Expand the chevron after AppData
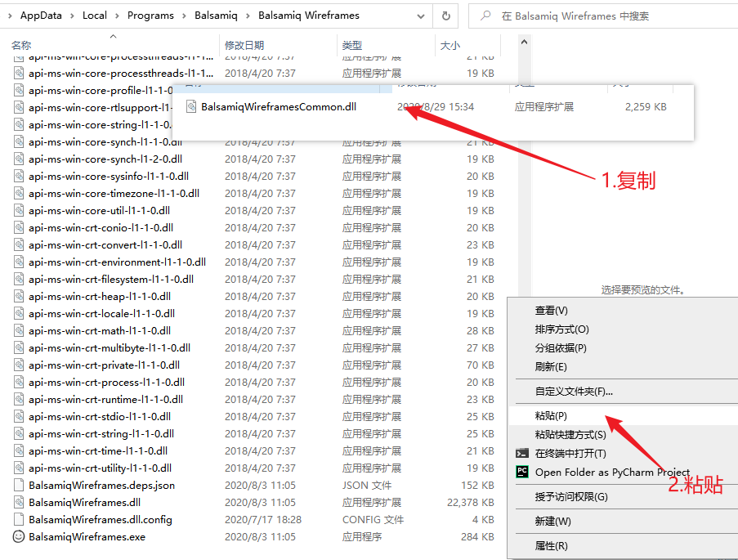Viewport: 738px width, 560px height. [72, 16]
